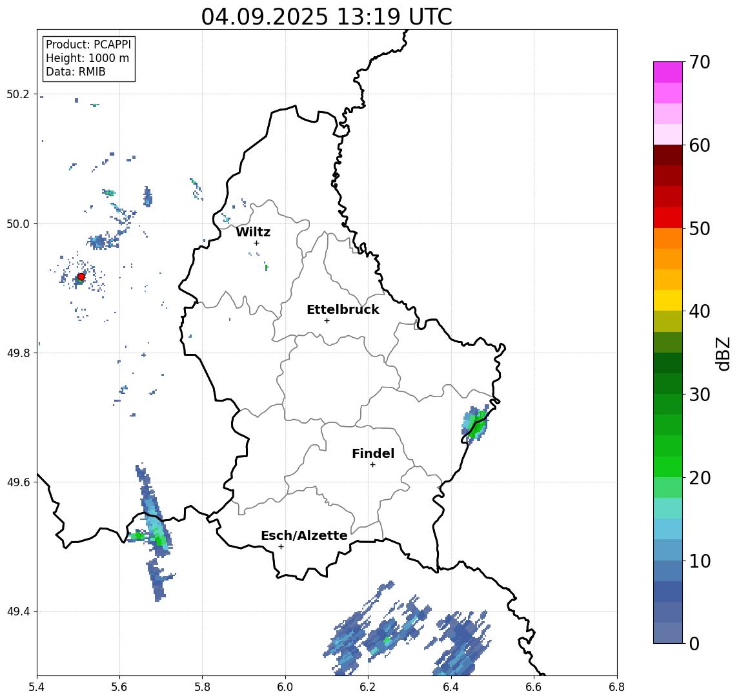Screen dimensions: 739x700
Task: Click the Findel station label
Action: (373, 453)
